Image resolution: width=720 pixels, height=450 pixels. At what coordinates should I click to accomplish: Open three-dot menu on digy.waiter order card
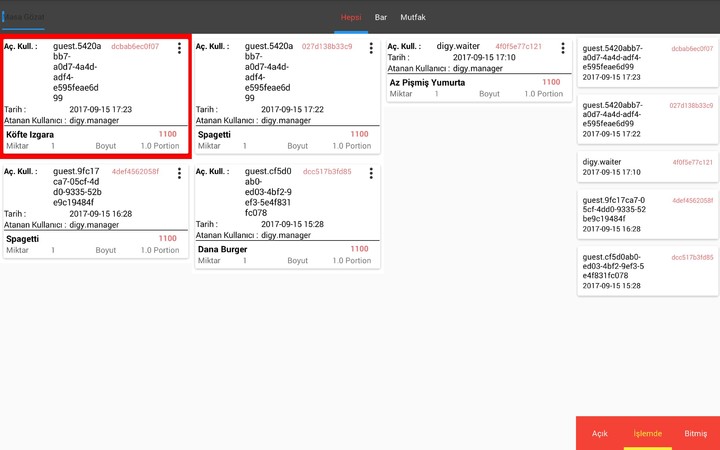(x=563, y=48)
